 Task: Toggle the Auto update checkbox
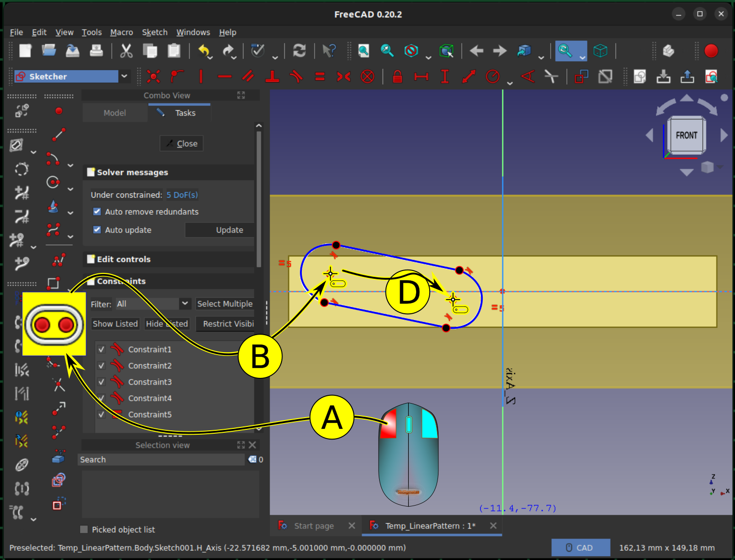pyautogui.click(x=97, y=230)
